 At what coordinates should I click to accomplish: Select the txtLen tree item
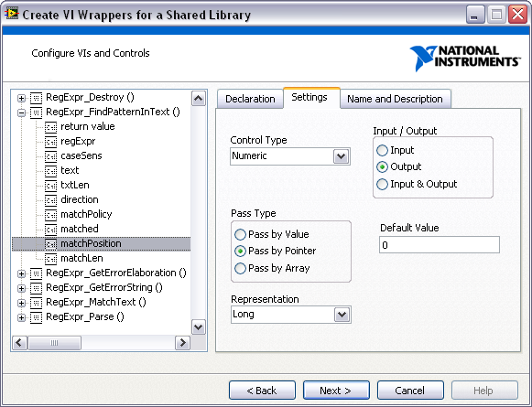(x=75, y=185)
